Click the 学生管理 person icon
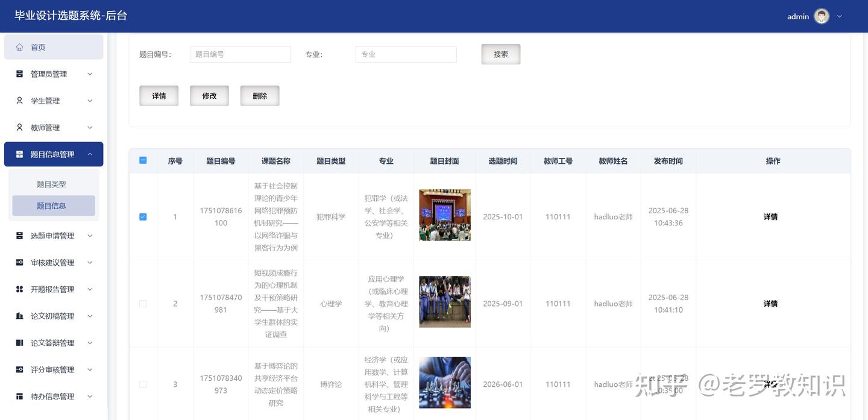The image size is (868, 420). coord(19,101)
